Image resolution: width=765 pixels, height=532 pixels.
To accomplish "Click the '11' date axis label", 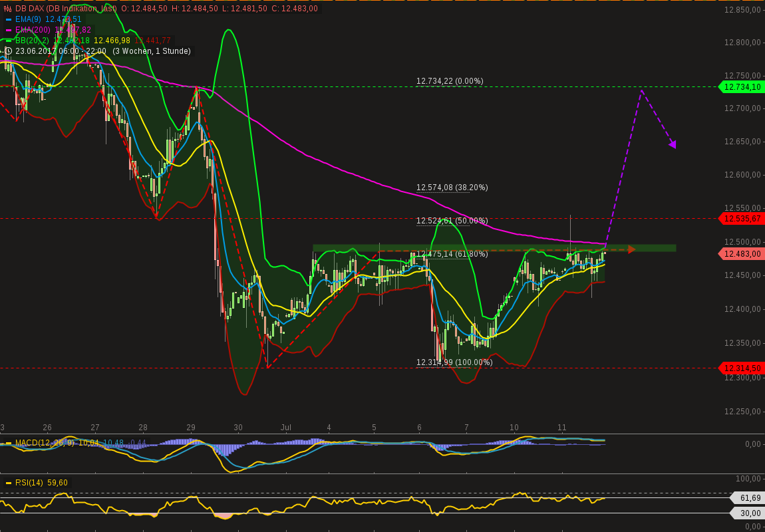I will pos(562,428).
